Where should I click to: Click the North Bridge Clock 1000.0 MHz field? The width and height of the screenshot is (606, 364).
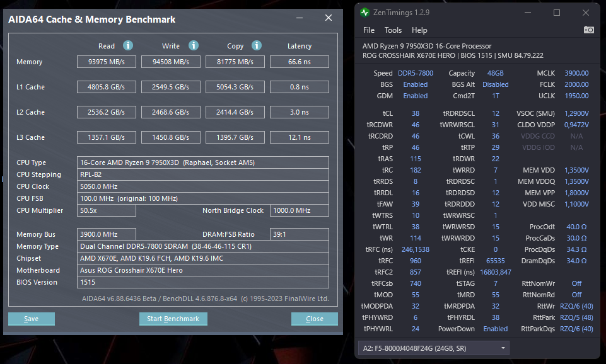click(x=300, y=210)
